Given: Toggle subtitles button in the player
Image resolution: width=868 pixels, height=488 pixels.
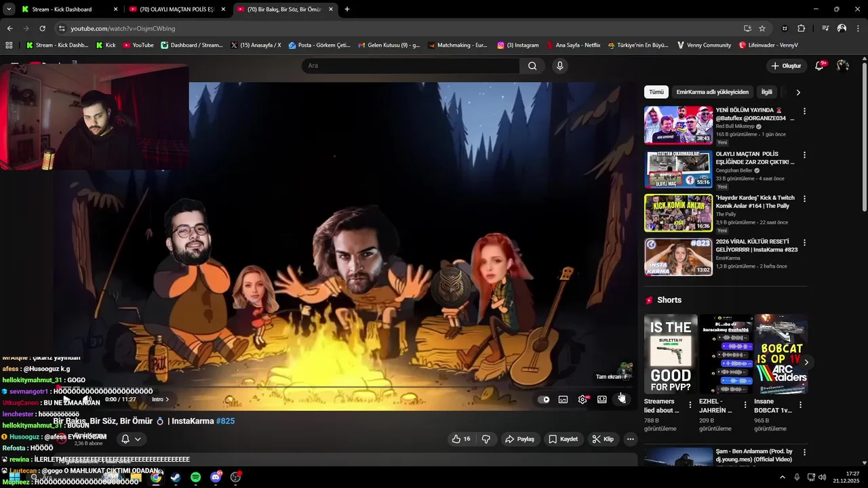Looking at the screenshot, I should tap(563, 399).
